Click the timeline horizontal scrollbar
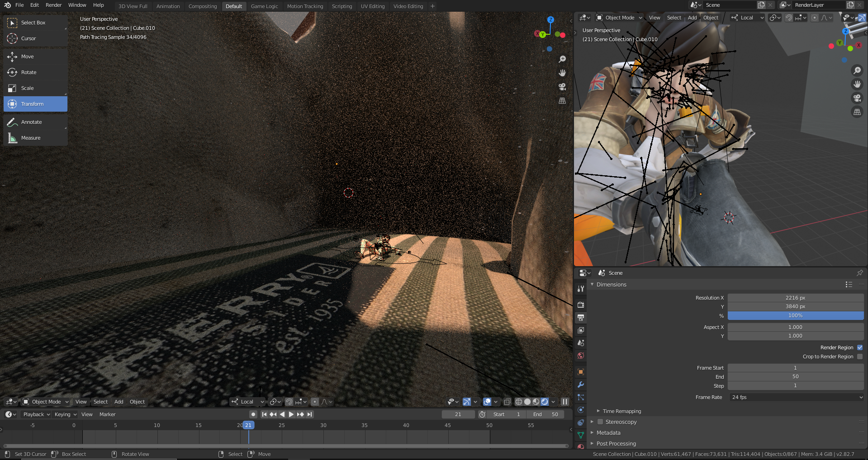868x460 pixels. tap(286, 446)
